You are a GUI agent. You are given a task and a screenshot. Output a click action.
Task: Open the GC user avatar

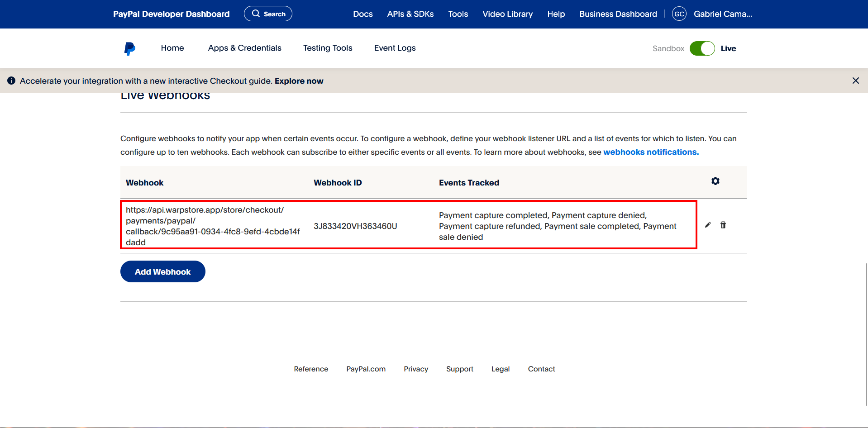tap(679, 14)
